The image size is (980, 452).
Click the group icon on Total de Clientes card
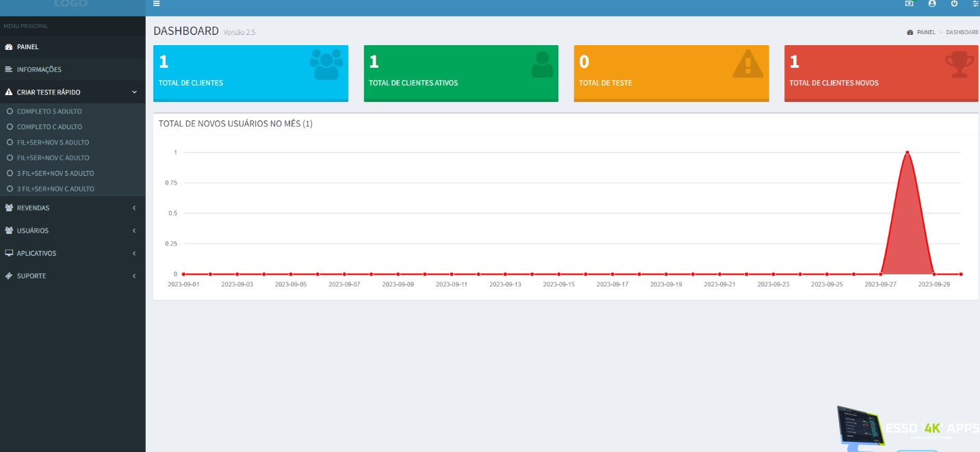[x=326, y=64]
